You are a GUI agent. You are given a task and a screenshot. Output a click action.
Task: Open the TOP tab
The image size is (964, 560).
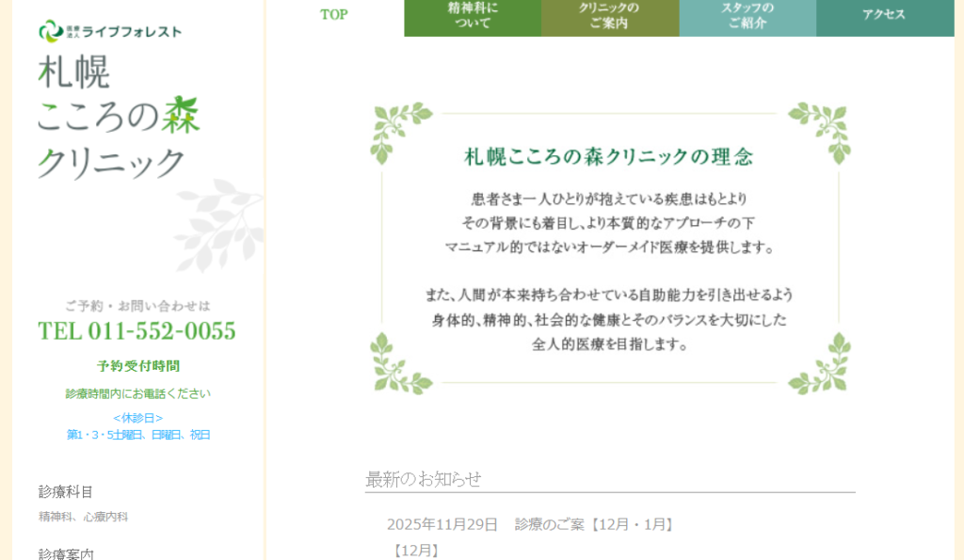point(334,15)
